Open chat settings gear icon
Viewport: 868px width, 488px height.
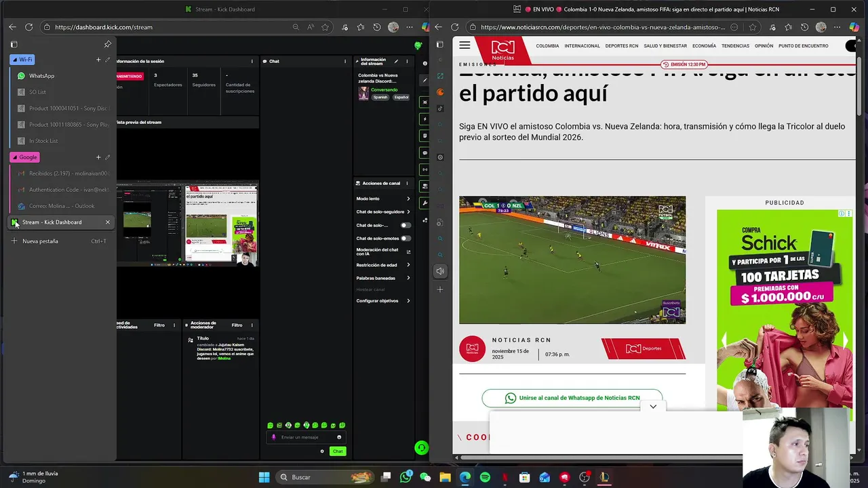(322, 451)
